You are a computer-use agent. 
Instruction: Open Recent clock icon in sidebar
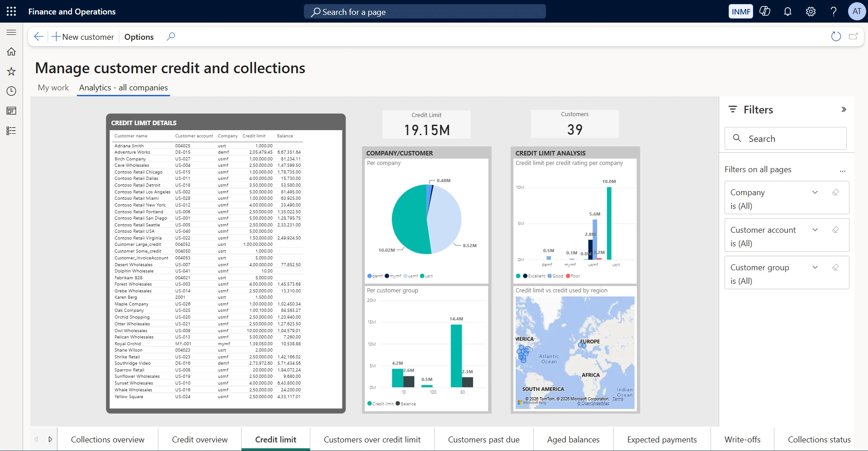tap(11, 91)
